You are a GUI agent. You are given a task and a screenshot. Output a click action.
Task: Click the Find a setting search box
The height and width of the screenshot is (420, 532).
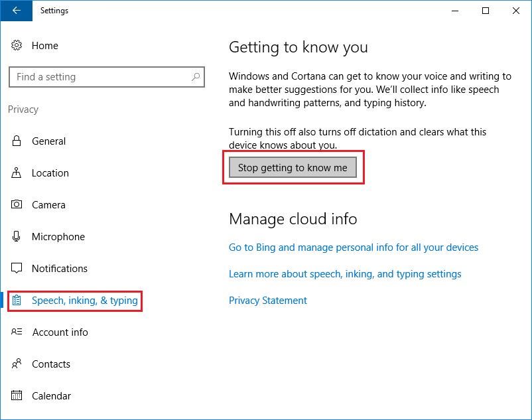[x=107, y=77]
